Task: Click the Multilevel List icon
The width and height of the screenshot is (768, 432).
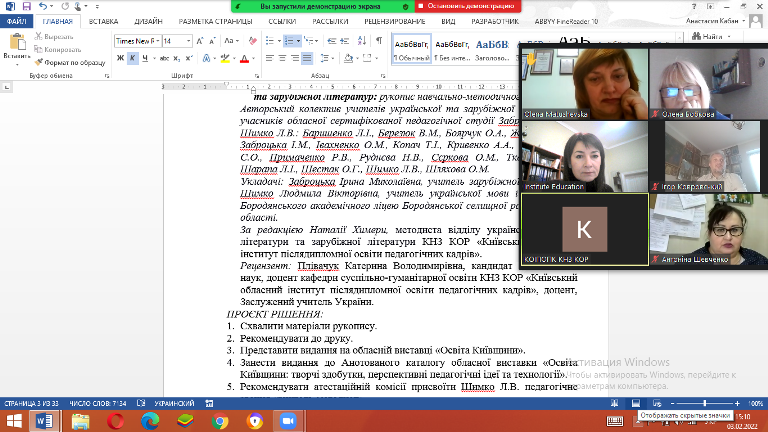Action: point(308,41)
